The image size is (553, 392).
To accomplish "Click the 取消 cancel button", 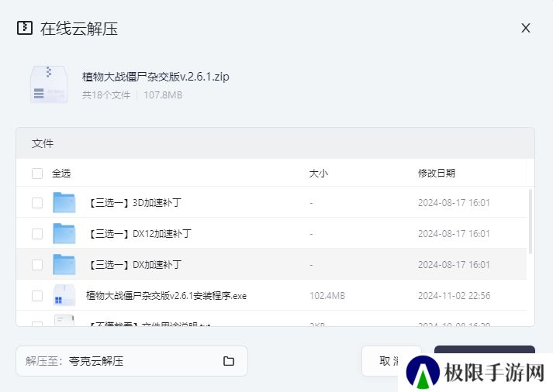I will [x=392, y=361].
